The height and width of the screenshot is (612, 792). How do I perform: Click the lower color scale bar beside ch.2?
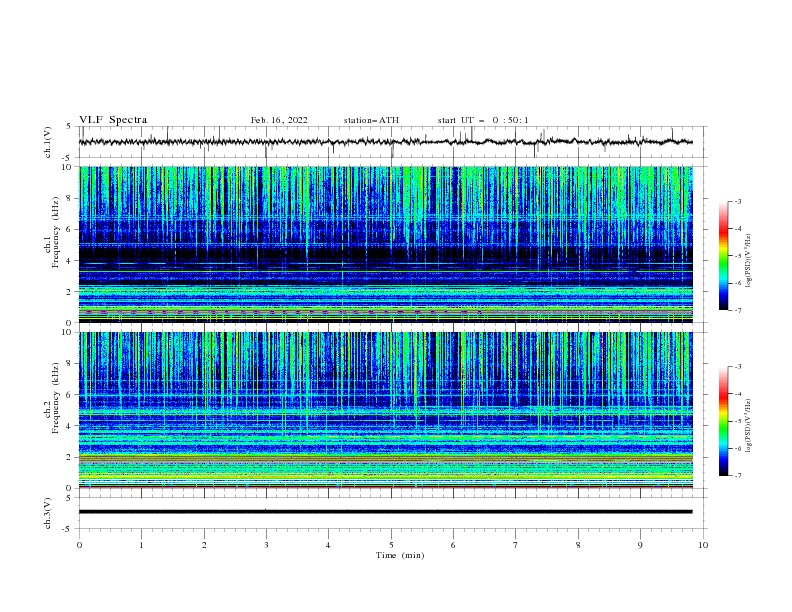(x=723, y=421)
